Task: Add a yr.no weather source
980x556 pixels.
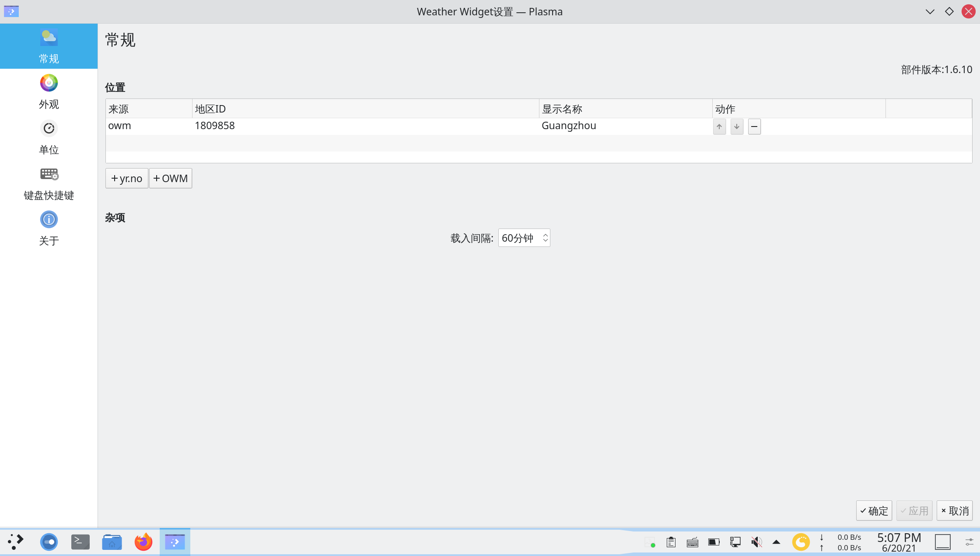Action: 126,178
